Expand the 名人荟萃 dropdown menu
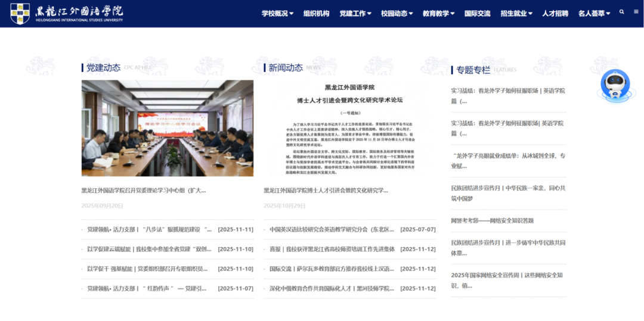The height and width of the screenshot is (321, 644). [x=595, y=14]
